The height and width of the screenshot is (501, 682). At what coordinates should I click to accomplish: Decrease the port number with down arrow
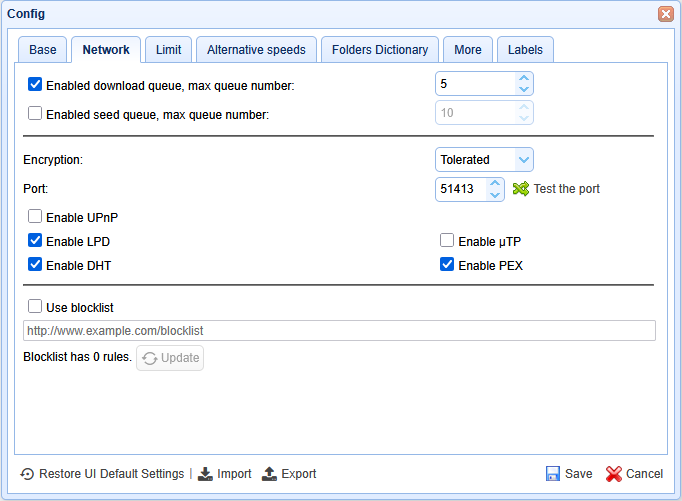[495, 194]
